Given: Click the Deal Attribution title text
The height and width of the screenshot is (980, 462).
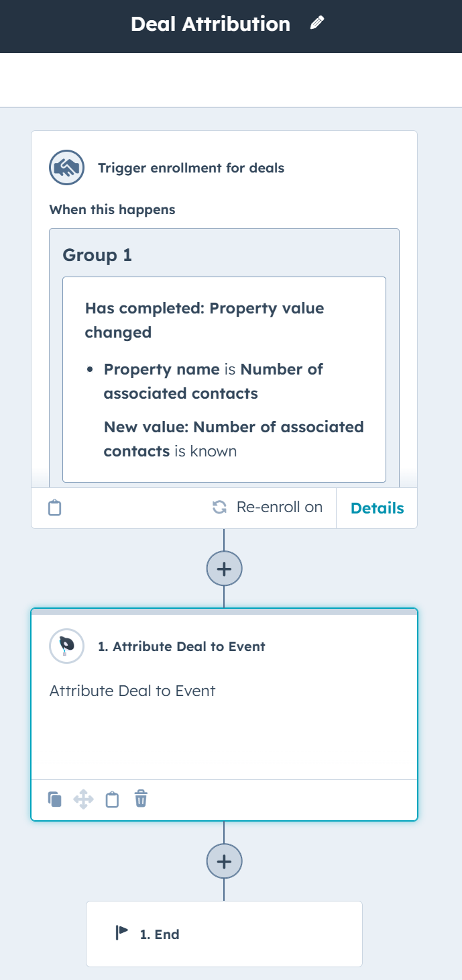Looking at the screenshot, I should pyautogui.click(x=211, y=23).
